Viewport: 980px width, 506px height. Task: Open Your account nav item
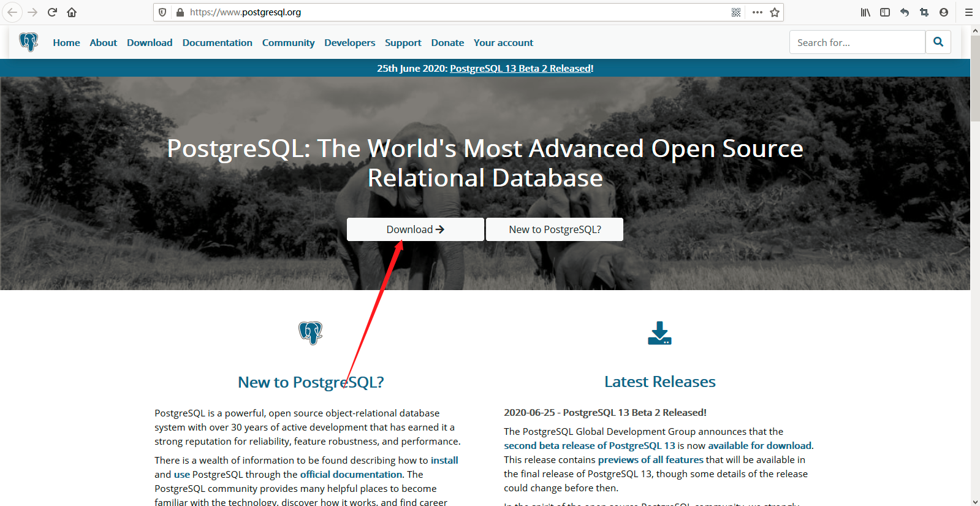(x=503, y=42)
